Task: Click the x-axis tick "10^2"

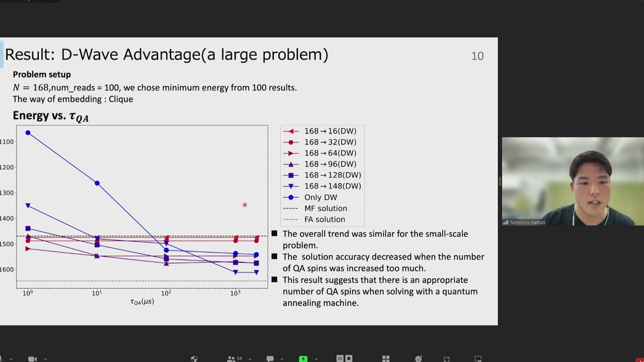Action: 166,293
